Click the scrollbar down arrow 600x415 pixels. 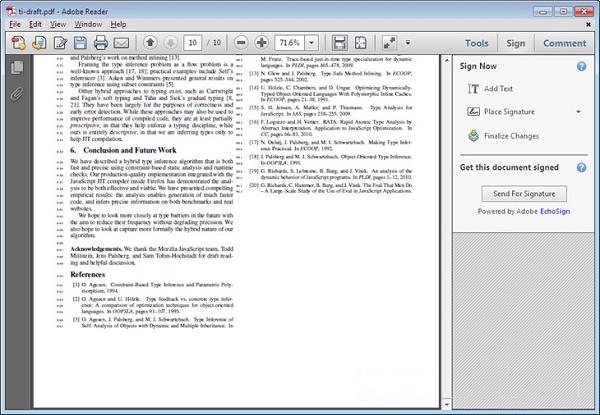[x=446, y=404]
